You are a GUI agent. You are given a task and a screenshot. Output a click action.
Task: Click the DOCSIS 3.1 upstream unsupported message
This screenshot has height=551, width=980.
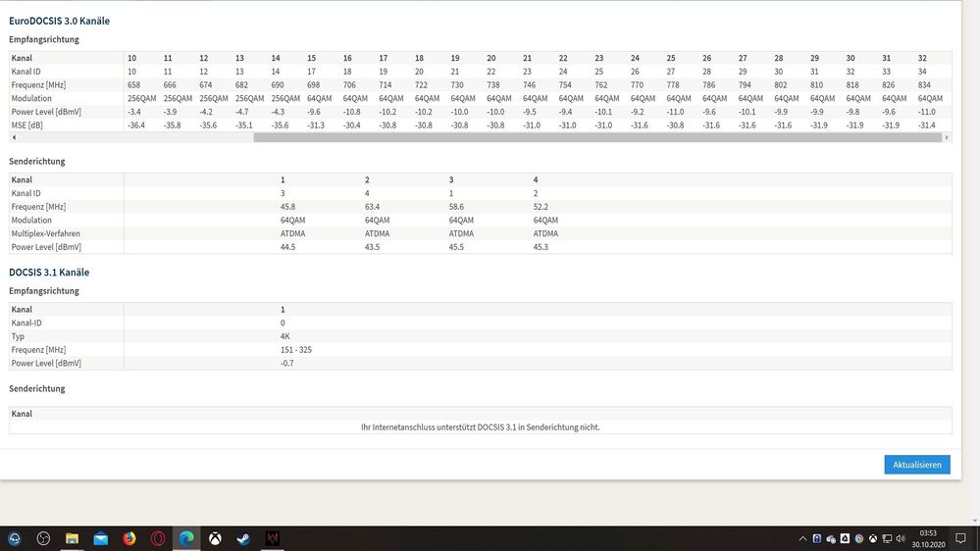click(480, 427)
